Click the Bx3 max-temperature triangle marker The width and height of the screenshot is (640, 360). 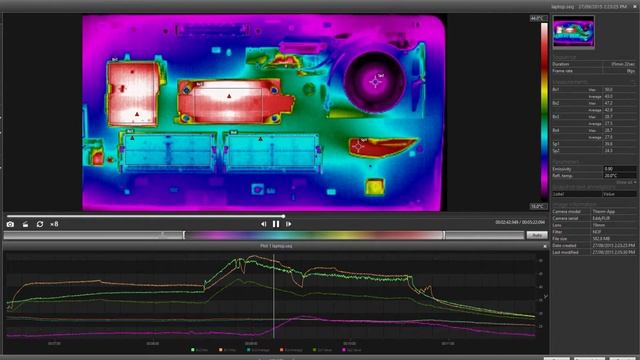132,138
